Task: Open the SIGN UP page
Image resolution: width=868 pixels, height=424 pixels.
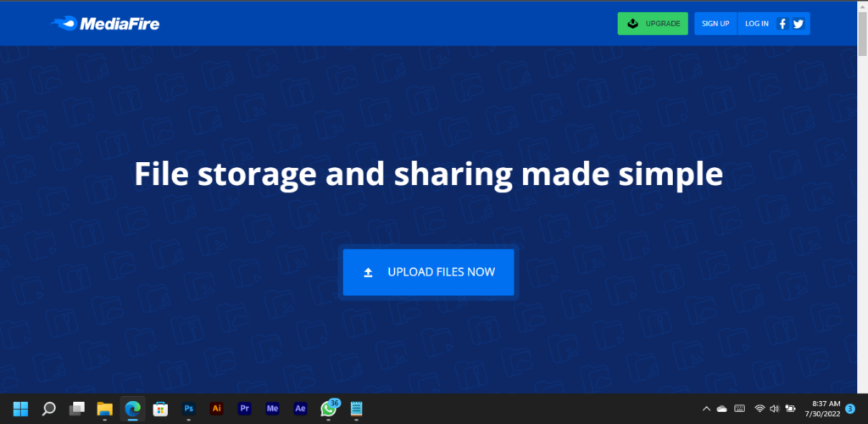Action: click(715, 24)
